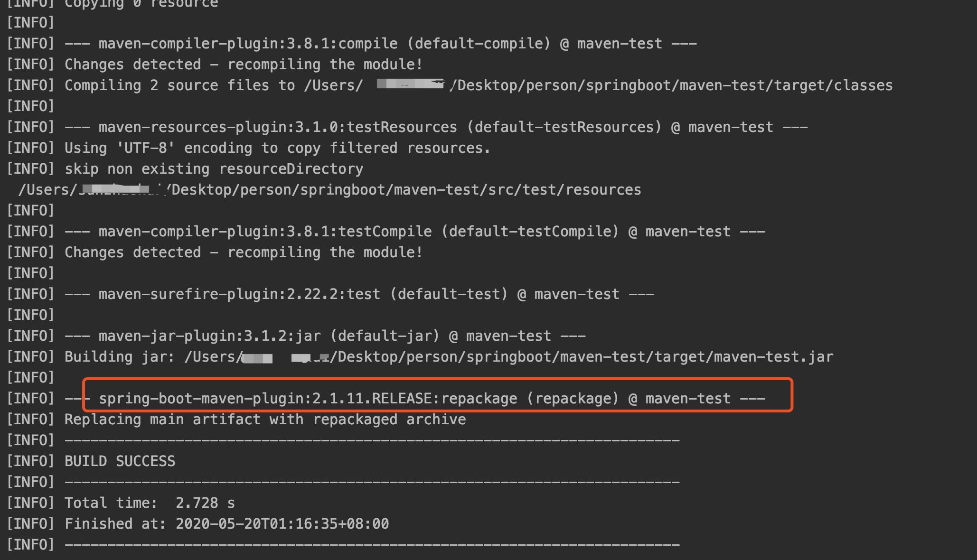Click the highlighted spring-boot-maven-plugin repackage line

coord(432,399)
